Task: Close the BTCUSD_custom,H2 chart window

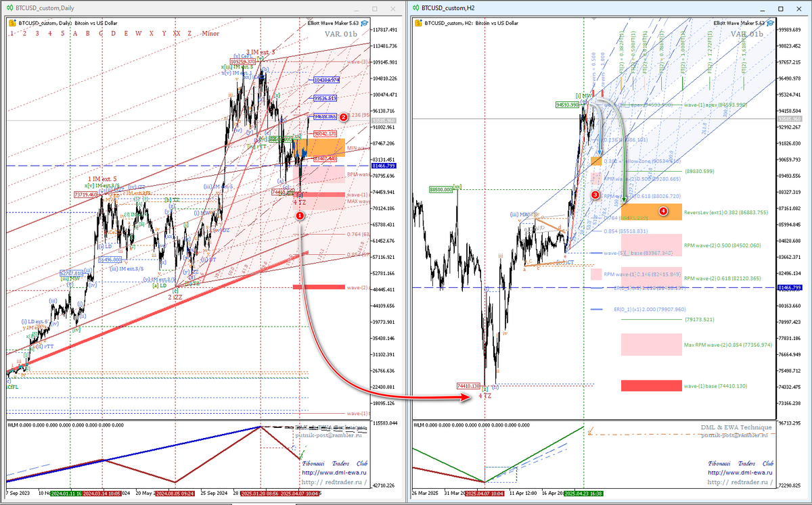Action: pos(799,9)
